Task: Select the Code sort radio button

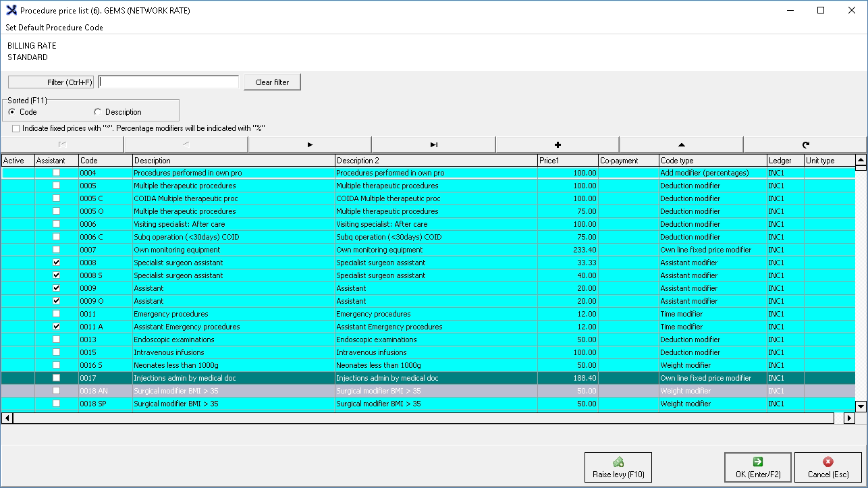Action: [x=12, y=112]
